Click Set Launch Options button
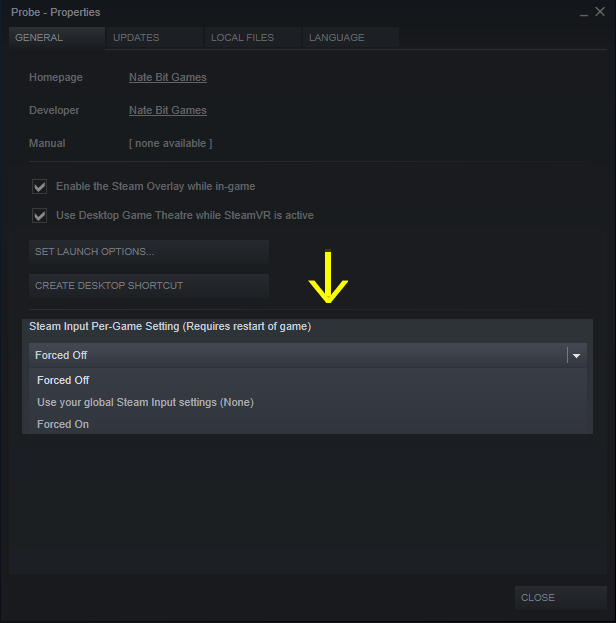 pos(149,252)
